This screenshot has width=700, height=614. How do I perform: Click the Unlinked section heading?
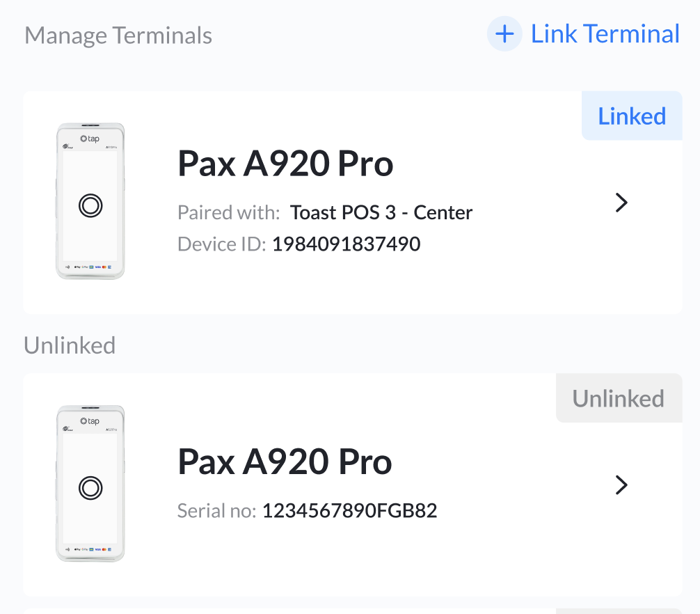(x=70, y=345)
